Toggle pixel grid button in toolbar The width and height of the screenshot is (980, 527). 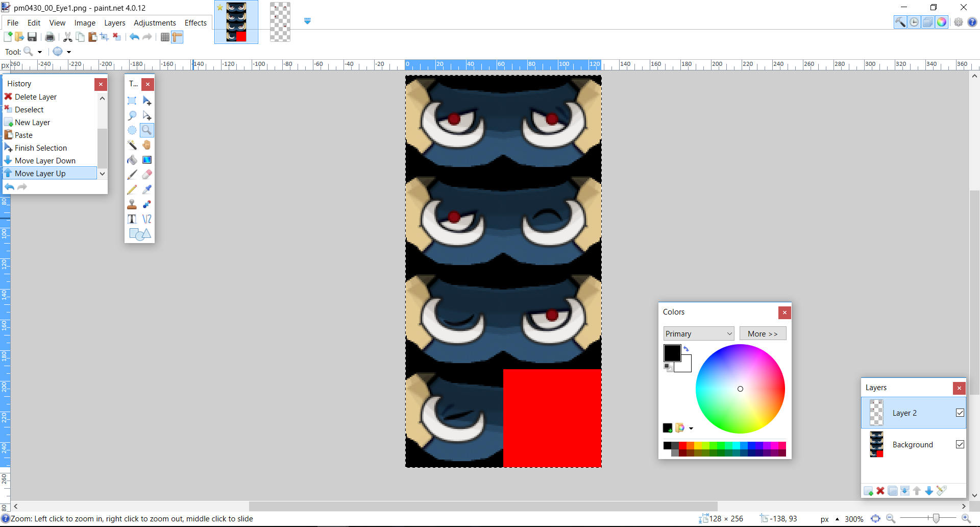tap(165, 37)
